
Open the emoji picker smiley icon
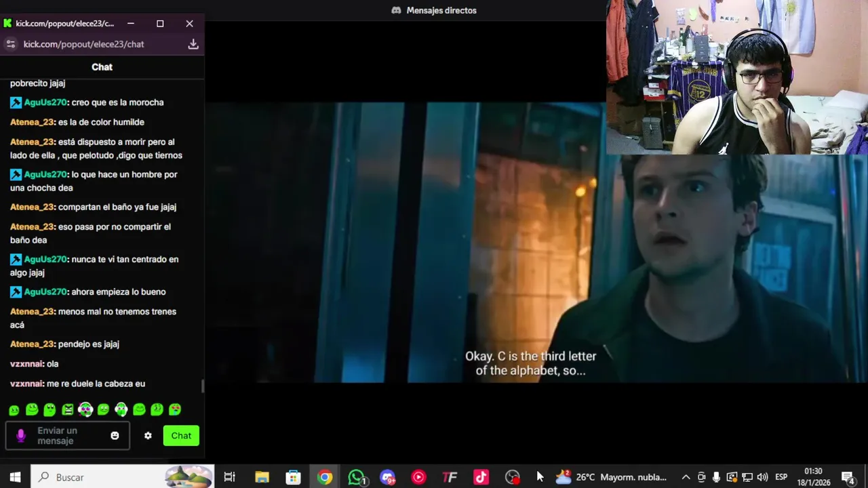[x=115, y=436]
